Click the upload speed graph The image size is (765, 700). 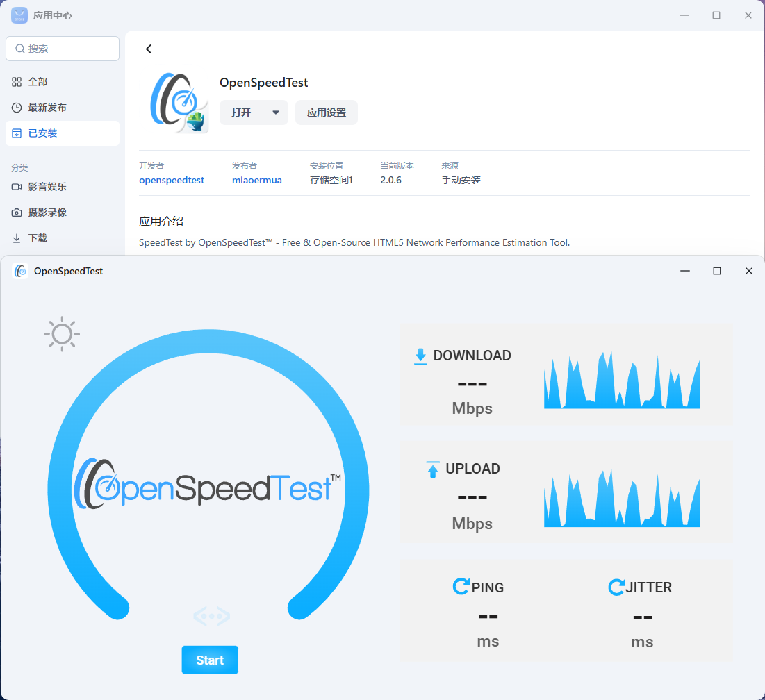[622, 498]
